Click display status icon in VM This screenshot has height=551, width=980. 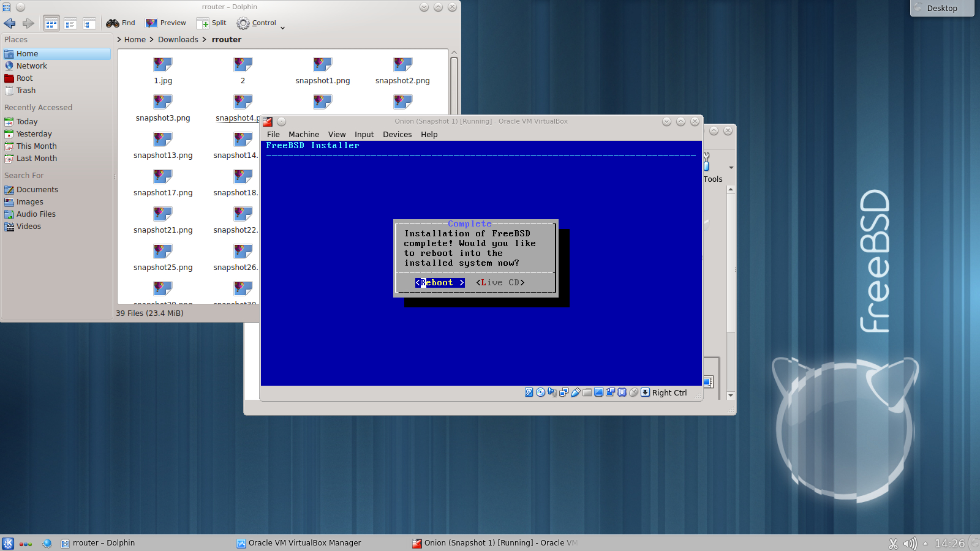coord(599,392)
